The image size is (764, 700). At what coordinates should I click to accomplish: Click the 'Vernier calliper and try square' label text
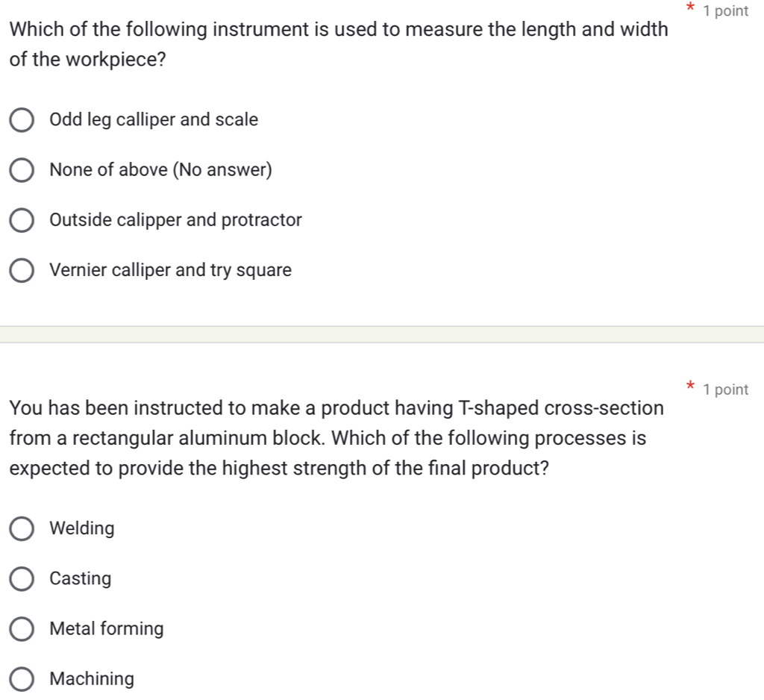[x=171, y=270]
